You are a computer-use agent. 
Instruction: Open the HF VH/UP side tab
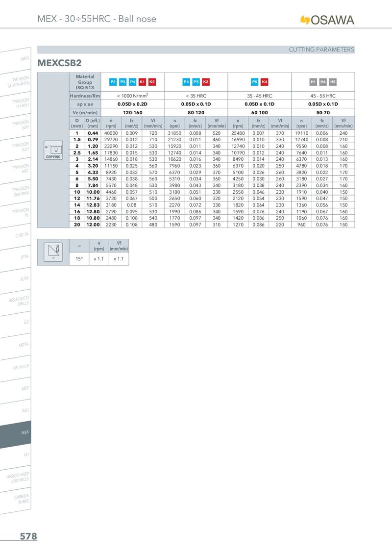tap(16, 367)
